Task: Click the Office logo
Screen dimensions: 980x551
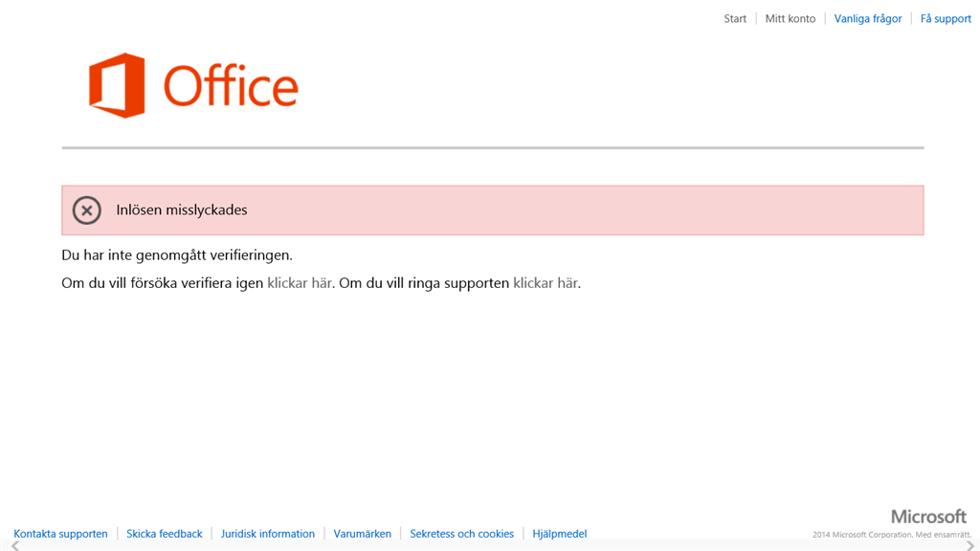Action: point(193,85)
